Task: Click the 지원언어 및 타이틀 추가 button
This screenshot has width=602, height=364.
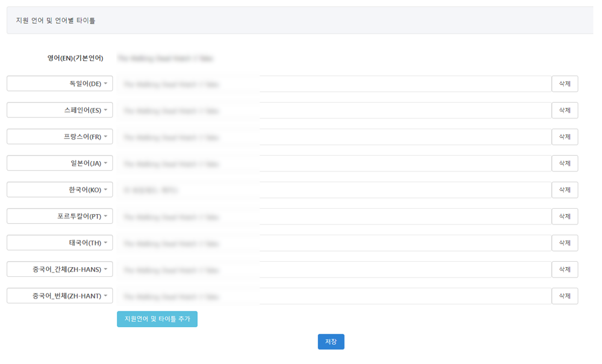Action: pos(157,319)
